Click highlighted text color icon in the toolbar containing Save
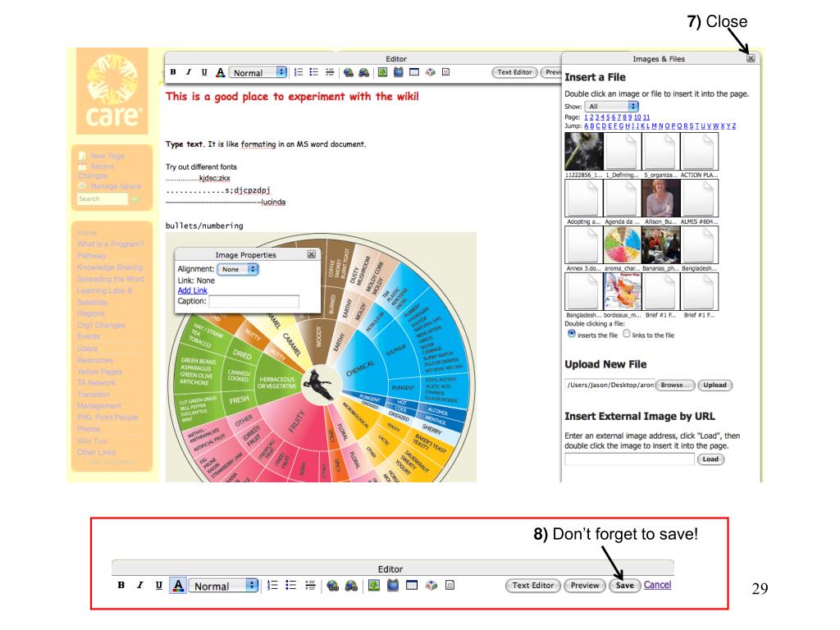Viewport: 840px width, 630px height. click(x=178, y=585)
